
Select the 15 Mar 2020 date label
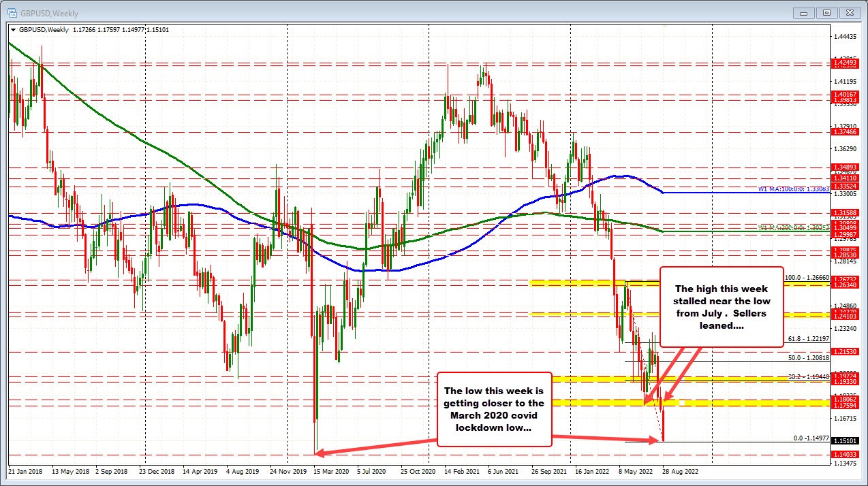[333, 471]
